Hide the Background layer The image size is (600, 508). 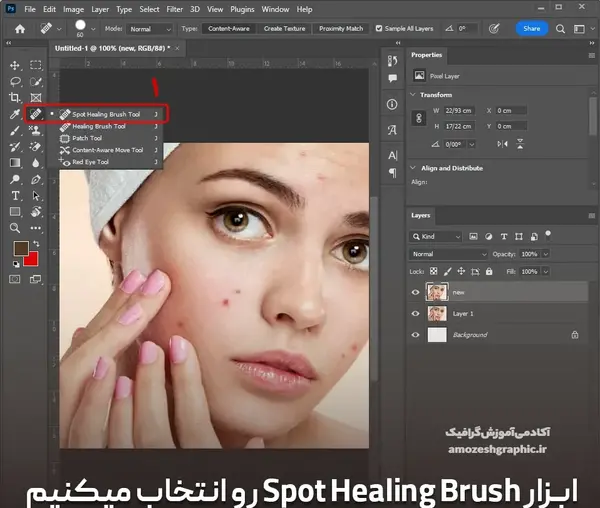click(416, 335)
